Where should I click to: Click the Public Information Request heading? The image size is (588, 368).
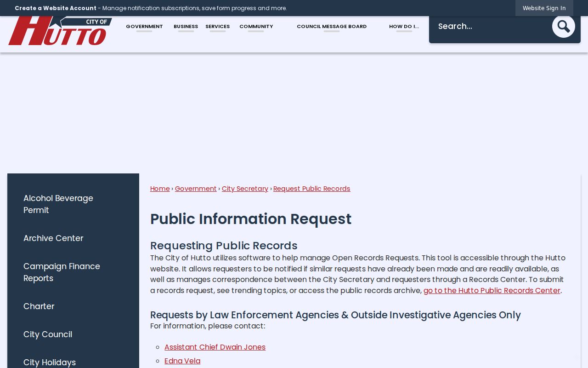pos(251,219)
